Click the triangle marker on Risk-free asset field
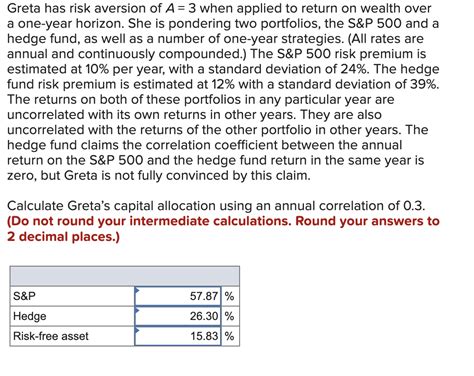Viewport: 474px width, 376px height. 137,330
